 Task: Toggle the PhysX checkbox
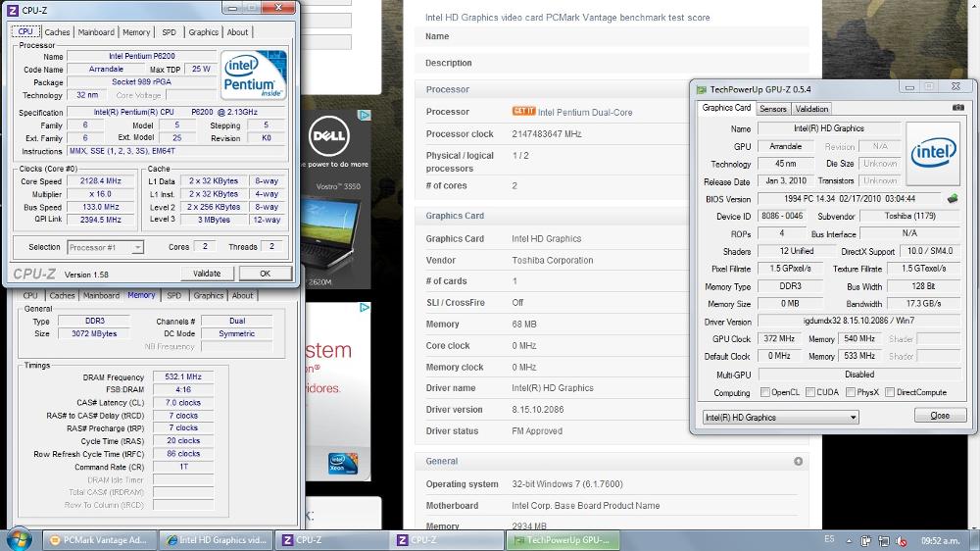click(x=850, y=392)
